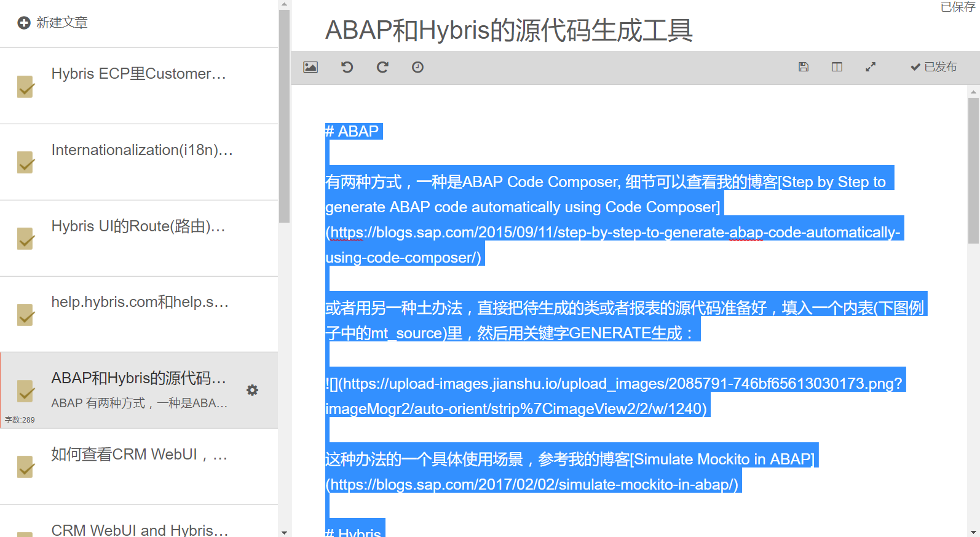Insert an image with the picture icon
The width and height of the screenshot is (980, 537).
310,67
